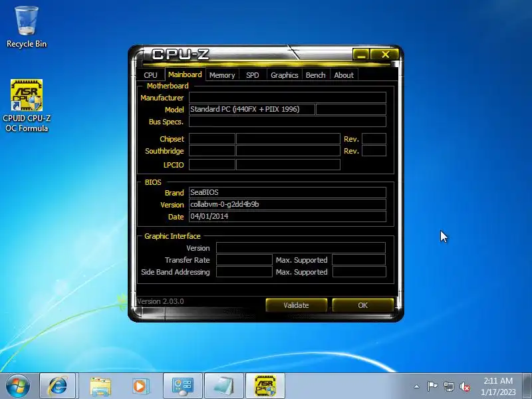Click the Manufacturer label
Screen dimensions: 532x399
[x=162, y=98]
